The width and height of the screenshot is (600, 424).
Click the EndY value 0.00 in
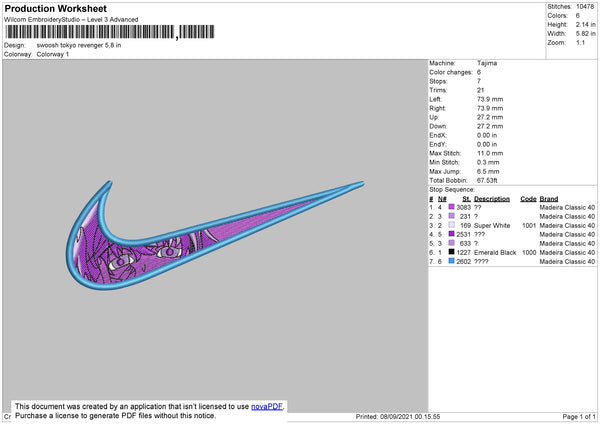[x=487, y=144]
